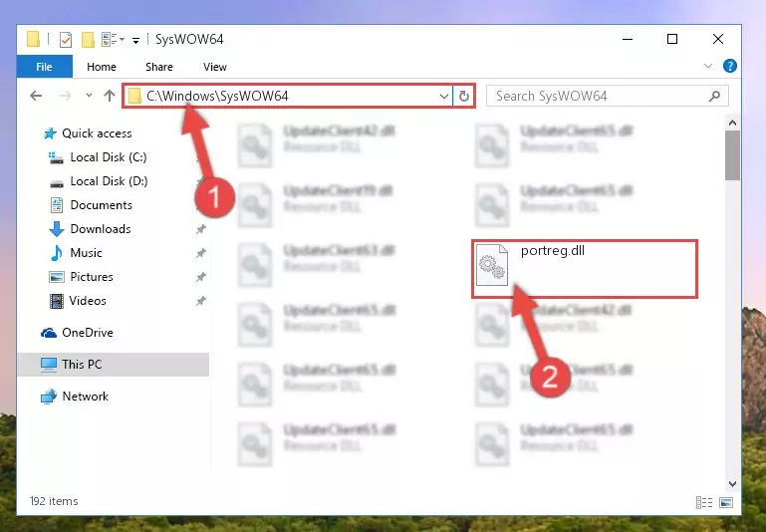Open Local Disk (C:) in sidebar
Image resolution: width=766 pixels, height=532 pixels.
click(x=98, y=157)
